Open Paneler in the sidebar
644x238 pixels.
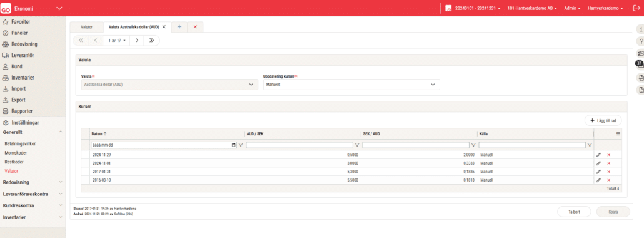click(19, 33)
